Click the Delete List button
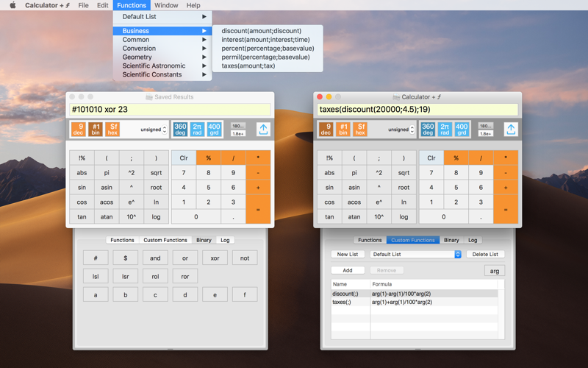Screen dimensions: 588x368 485,255
